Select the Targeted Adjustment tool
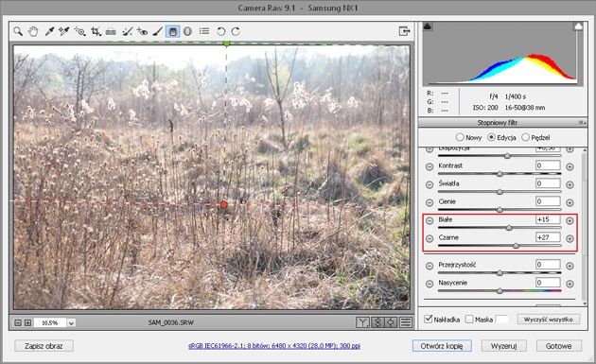This screenshot has width=596, height=364. click(79, 31)
